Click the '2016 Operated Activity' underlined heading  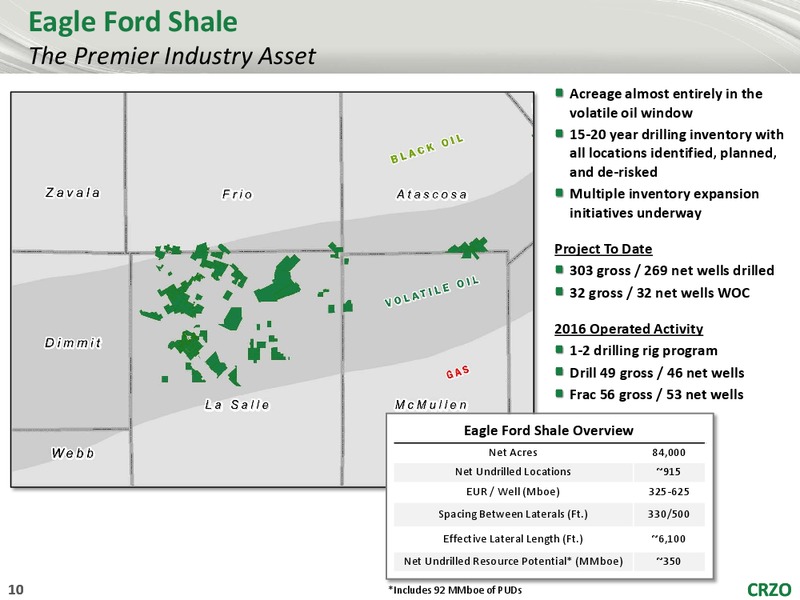pos(629,329)
